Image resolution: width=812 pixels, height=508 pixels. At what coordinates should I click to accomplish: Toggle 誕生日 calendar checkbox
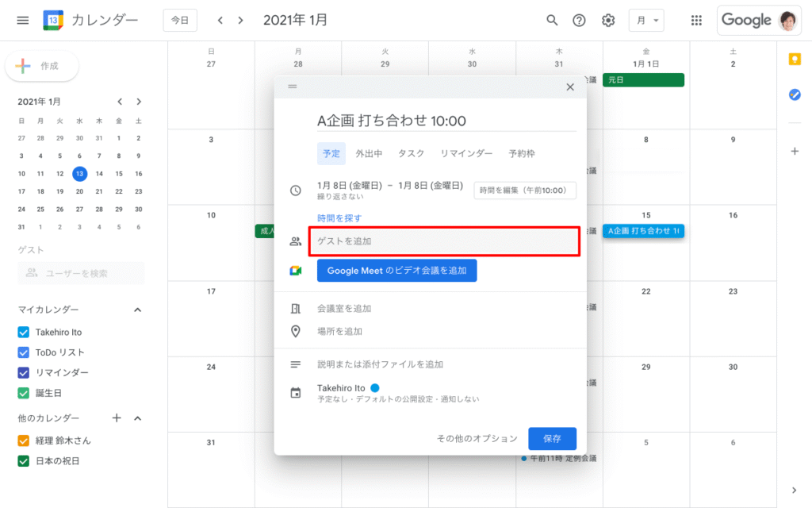click(x=23, y=393)
